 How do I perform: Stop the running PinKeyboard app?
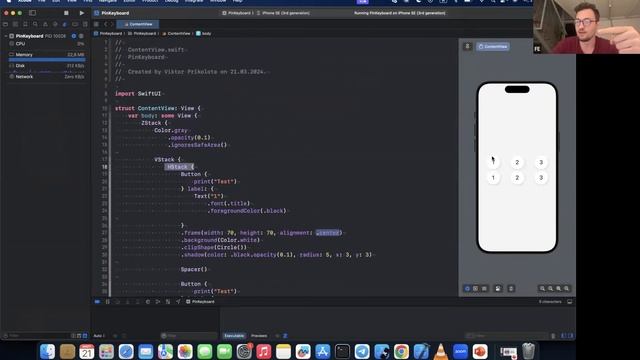point(66,13)
